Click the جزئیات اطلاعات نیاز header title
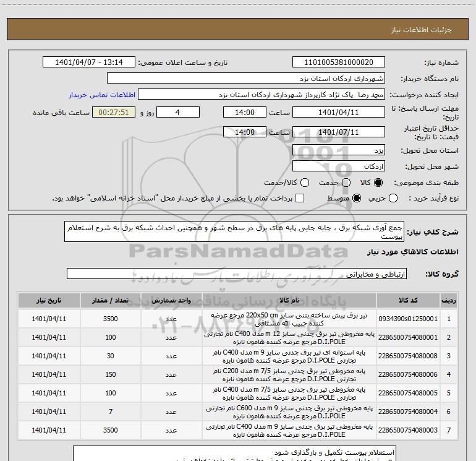The width and height of the screenshot is (476, 461). coord(422,30)
